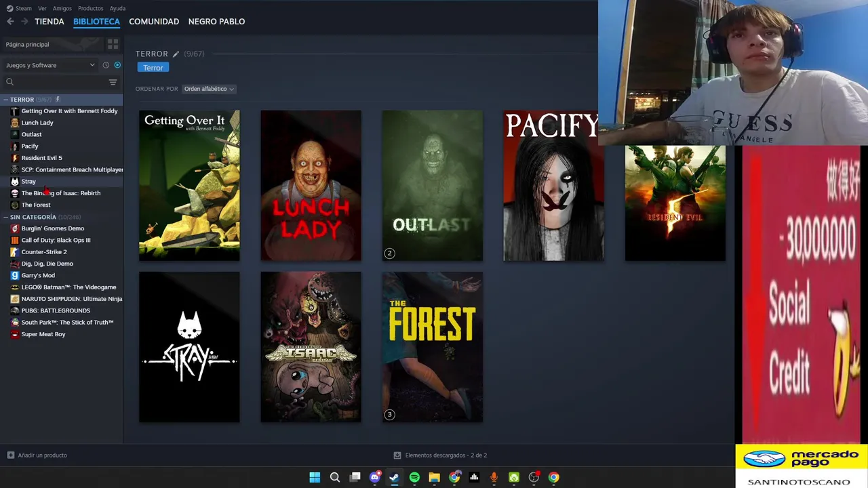This screenshot has width=868, height=488.
Task: Open the NEGRO PABLO profile tab
Action: pos(216,22)
